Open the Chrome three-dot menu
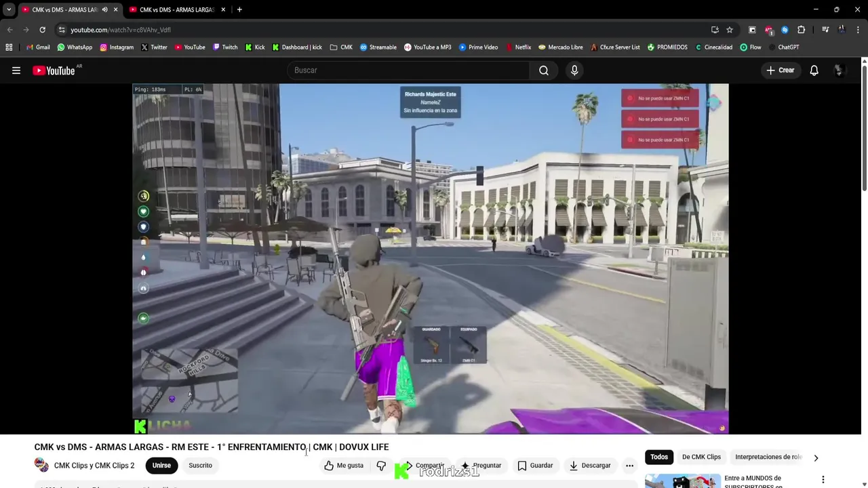Image resolution: width=868 pixels, height=488 pixels. (x=858, y=30)
